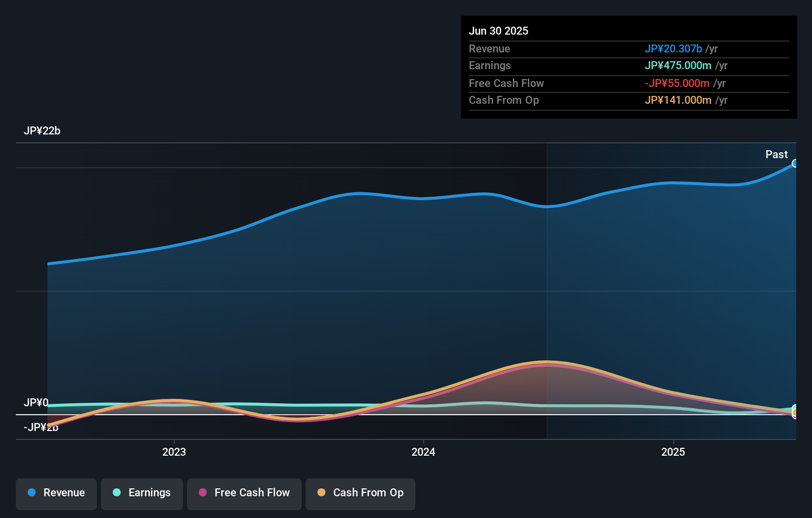The height and width of the screenshot is (518, 812).
Task: Open the Cash From Op legend filter
Action: 360,493
